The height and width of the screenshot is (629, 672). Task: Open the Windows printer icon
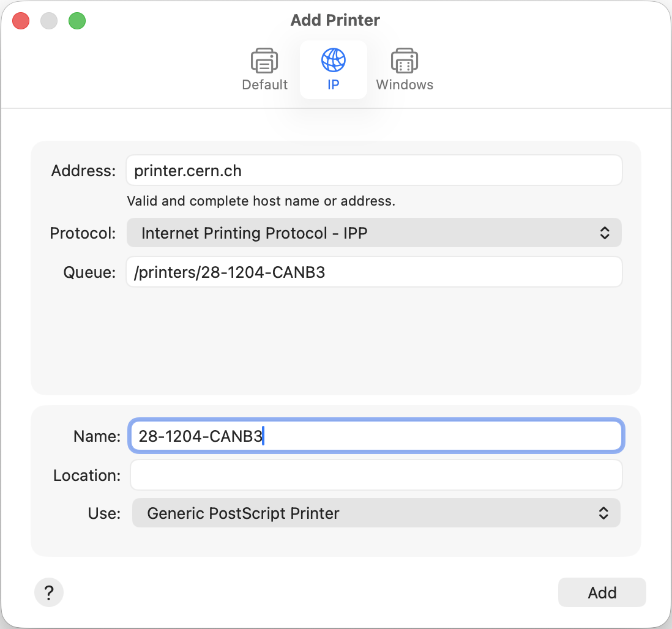pos(405,61)
